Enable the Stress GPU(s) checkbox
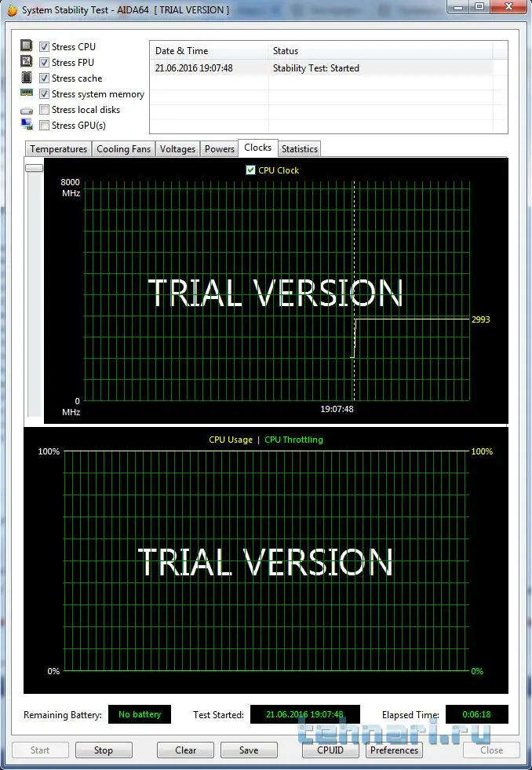 [44, 126]
